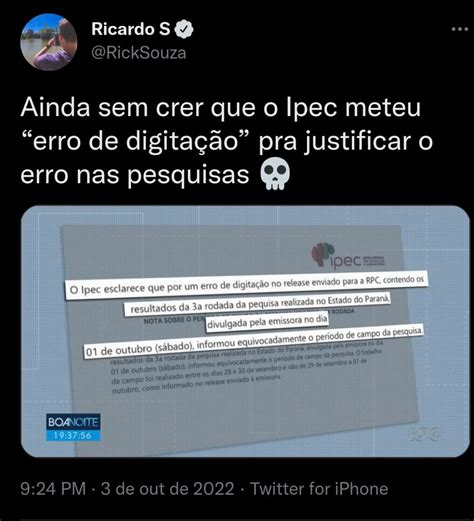474x521 pixels.
Task: Click the verified badge next to Ricardo S
Action: pyautogui.click(x=184, y=29)
